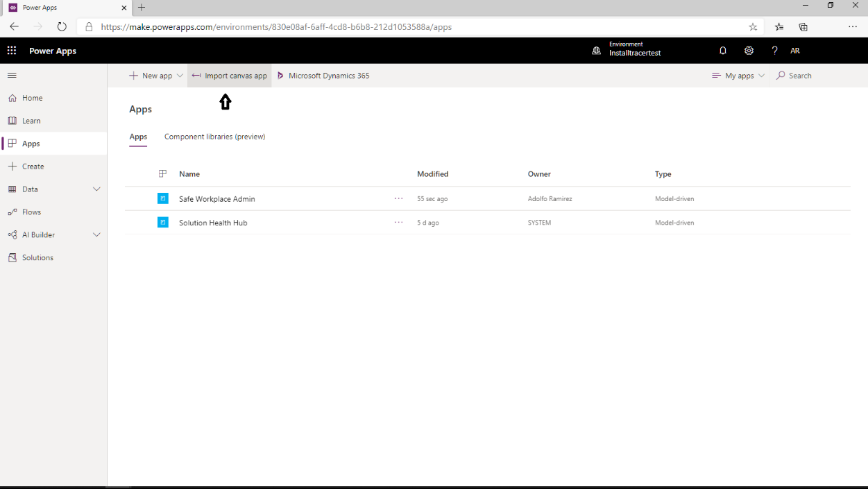Open more options for Solution Health Hub
Image resolution: width=868 pixels, height=489 pixels.
coord(398,223)
